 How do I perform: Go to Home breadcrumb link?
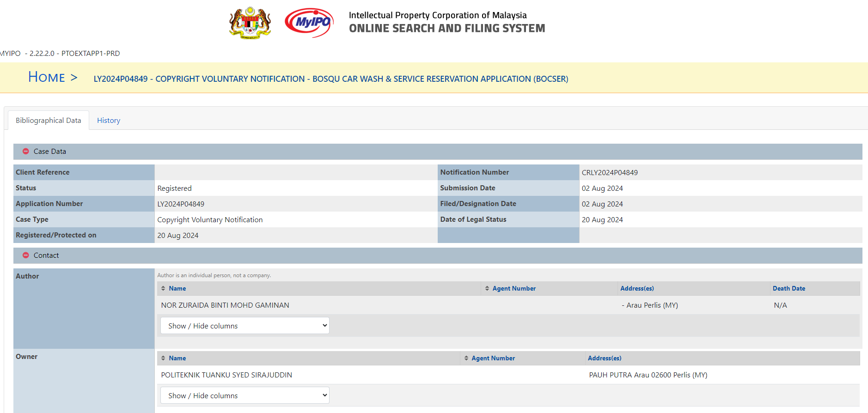pos(47,77)
